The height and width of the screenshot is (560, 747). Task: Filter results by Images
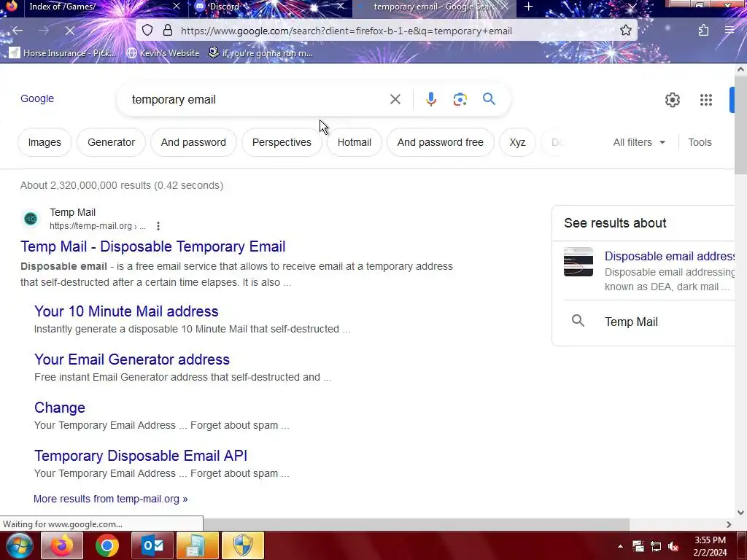[44, 142]
